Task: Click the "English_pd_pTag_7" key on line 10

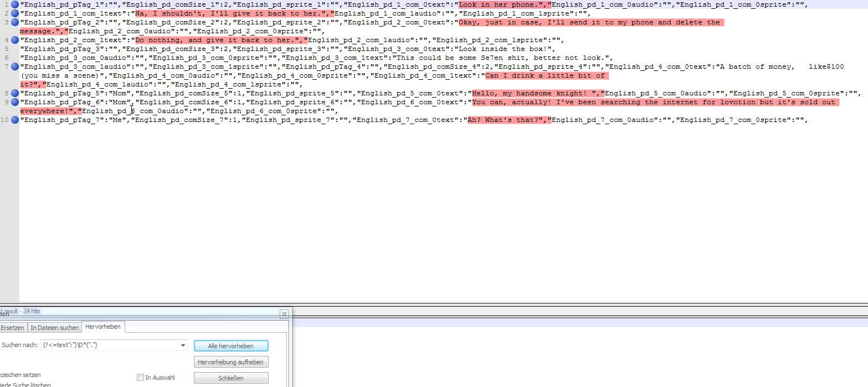Action: 63,120
